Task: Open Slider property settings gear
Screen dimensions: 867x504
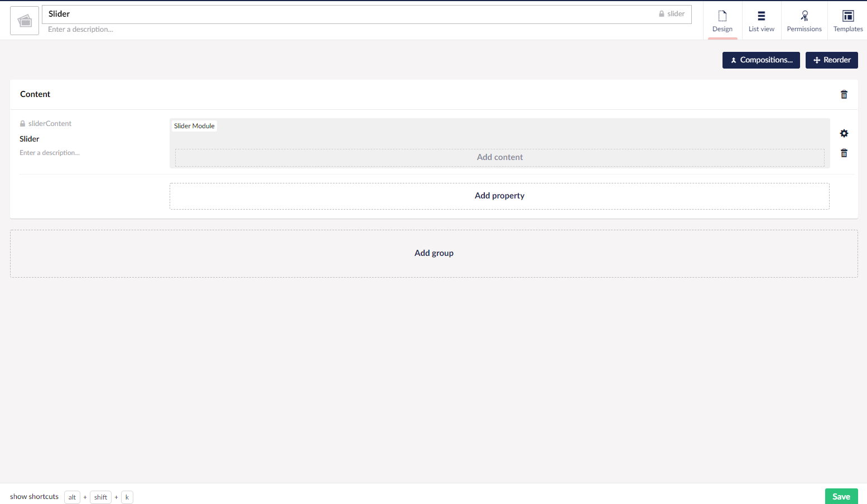Action: [844, 133]
